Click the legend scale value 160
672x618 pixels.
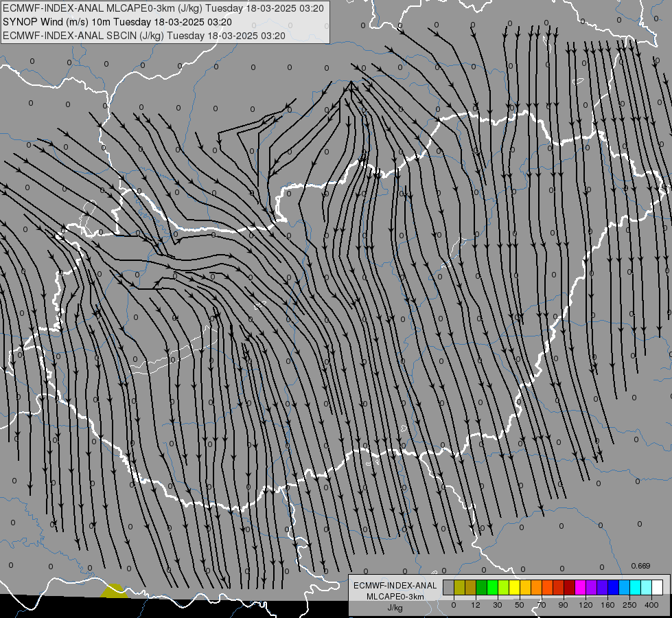point(607,605)
